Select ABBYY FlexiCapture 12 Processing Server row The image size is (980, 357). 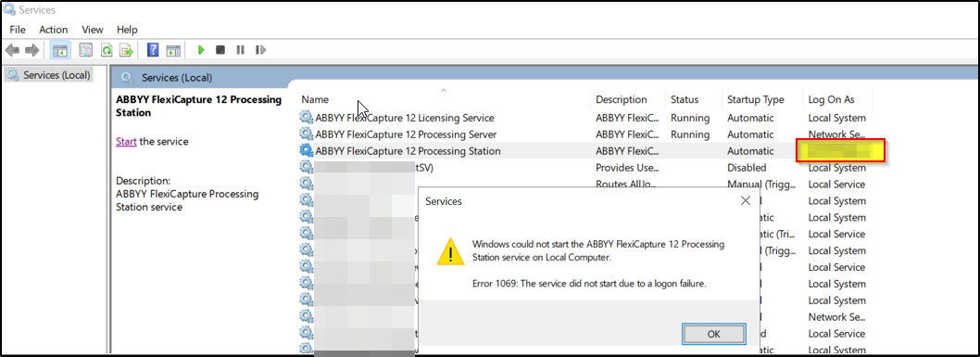tap(406, 134)
